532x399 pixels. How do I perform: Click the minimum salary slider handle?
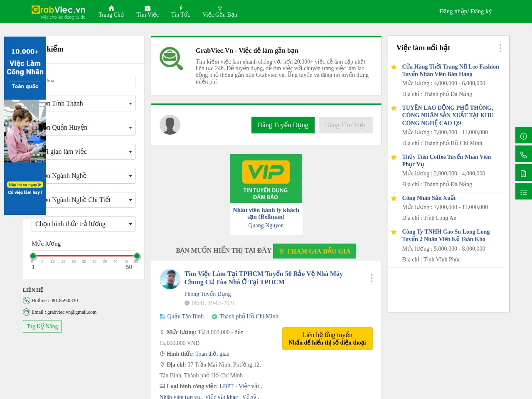click(x=33, y=256)
